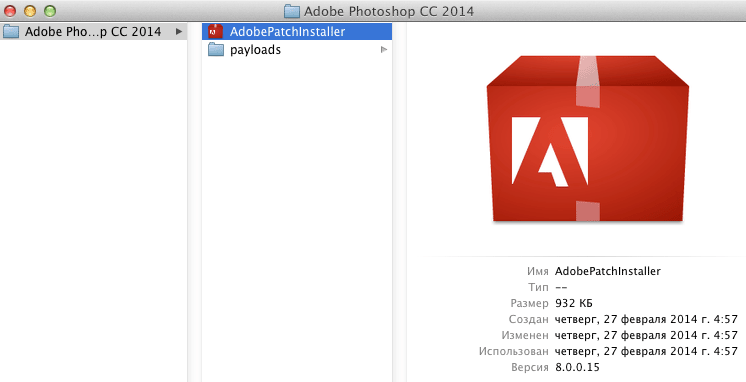Click the Имя label
This screenshot has height=382, width=746.
[x=538, y=271]
